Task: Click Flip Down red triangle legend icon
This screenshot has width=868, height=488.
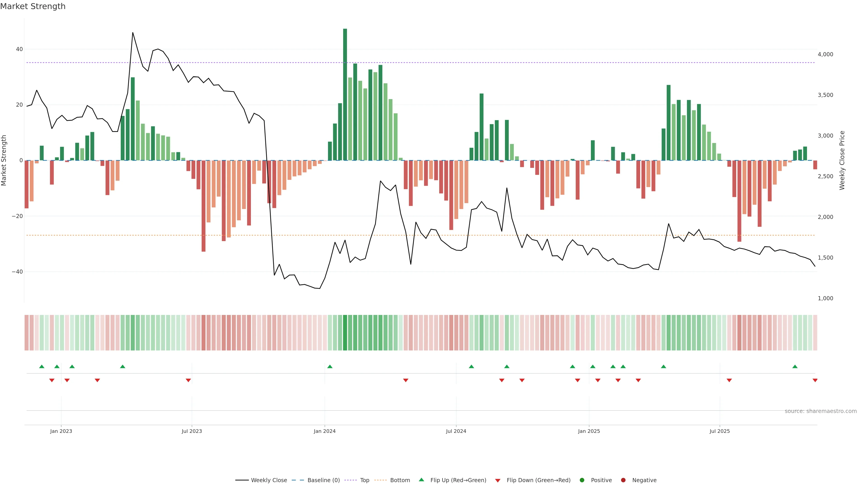Action: [498, 481]
